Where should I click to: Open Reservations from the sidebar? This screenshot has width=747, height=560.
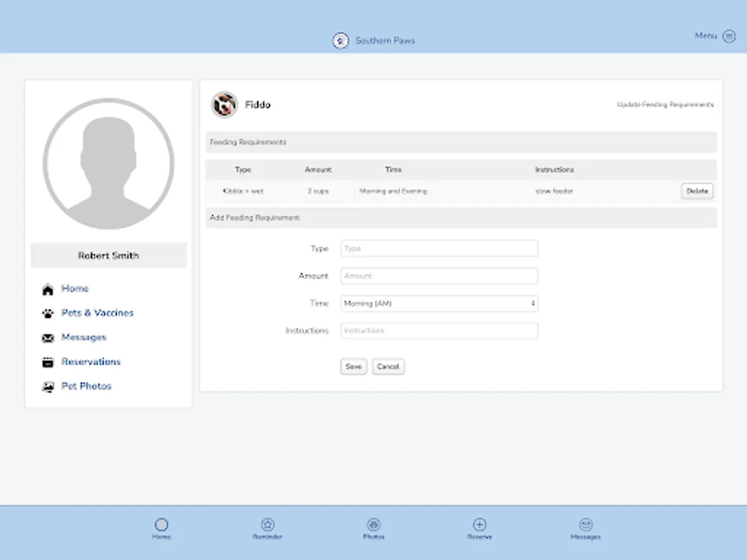coord(91,362)
